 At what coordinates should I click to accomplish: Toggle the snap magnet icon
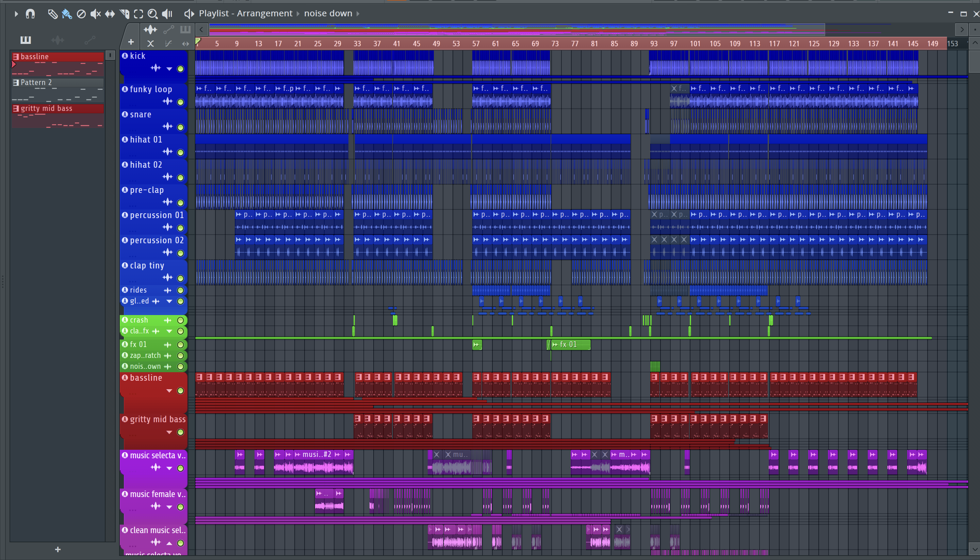pyautogui.click(x=30, y=14)
